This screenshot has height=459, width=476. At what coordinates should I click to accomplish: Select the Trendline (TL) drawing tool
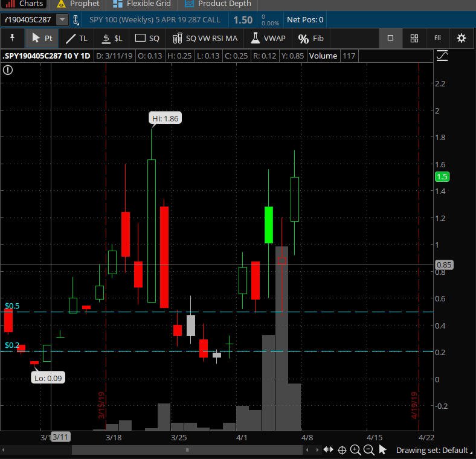(x=77, y=38)
